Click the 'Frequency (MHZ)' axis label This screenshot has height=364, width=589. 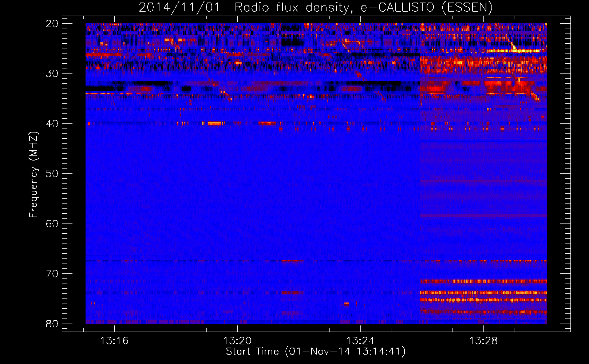(x=33, y=175)
